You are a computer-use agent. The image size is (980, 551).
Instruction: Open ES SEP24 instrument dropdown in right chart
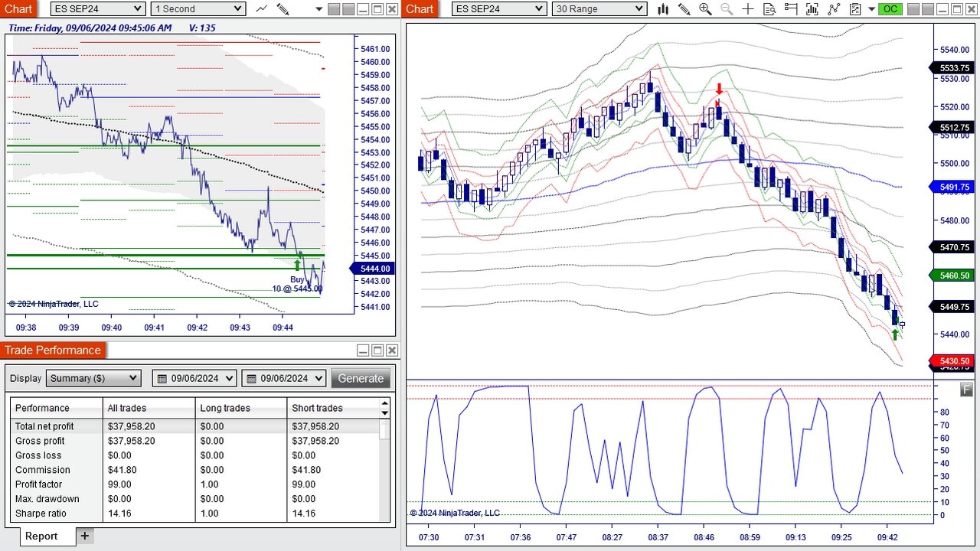tap(499, 9)
